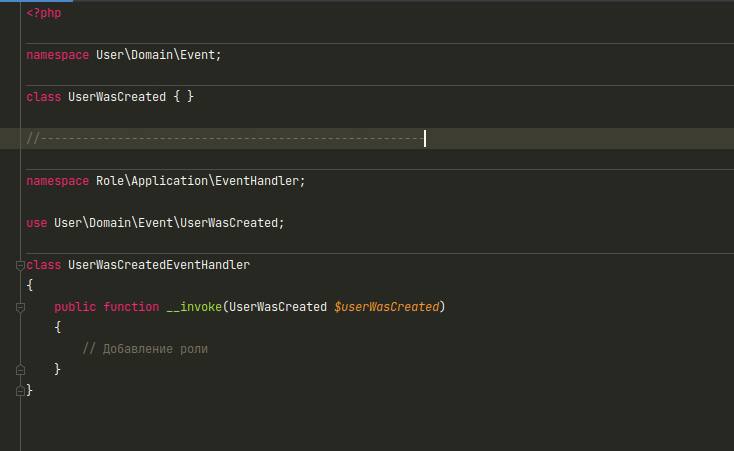Click the $userWasCreated parameter variable
734x451 pixels.
pyautogui.click(x=387, y=307)
